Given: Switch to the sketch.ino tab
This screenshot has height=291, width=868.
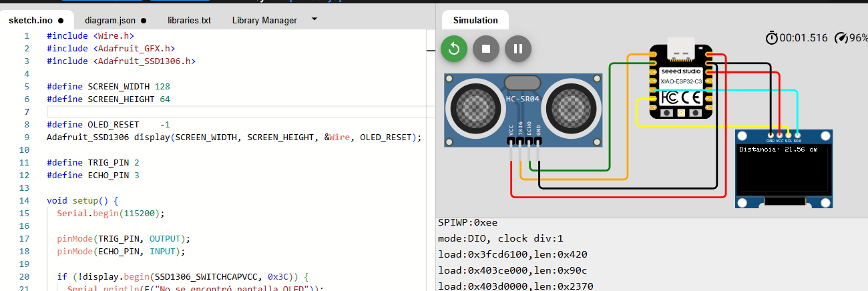Looking at the screenshot, I should coord(37,20).
